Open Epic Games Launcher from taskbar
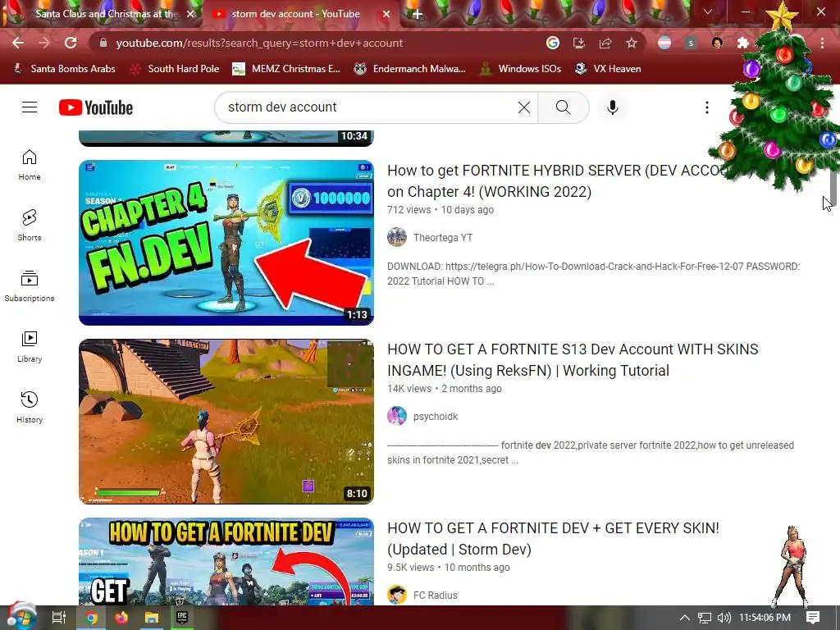This screenshot has height=630, width=840. tap(181, 618)
